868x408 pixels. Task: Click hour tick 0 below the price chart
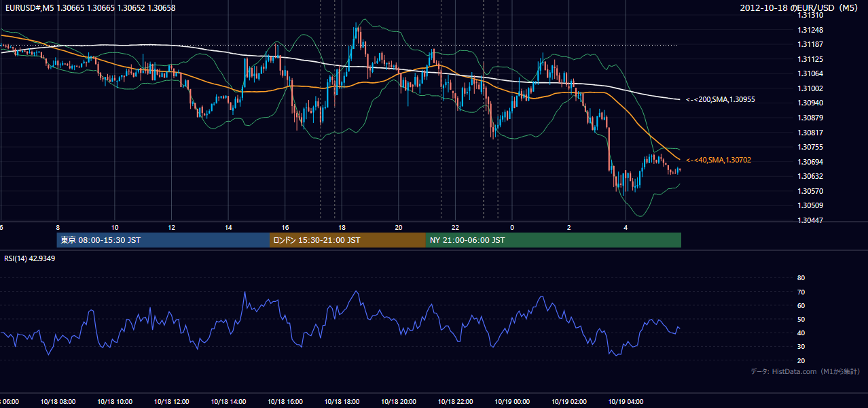(x=512, y=227)
